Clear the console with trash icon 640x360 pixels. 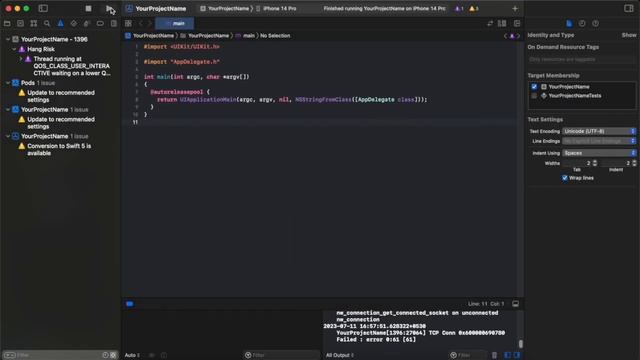[x=494, y=355]
